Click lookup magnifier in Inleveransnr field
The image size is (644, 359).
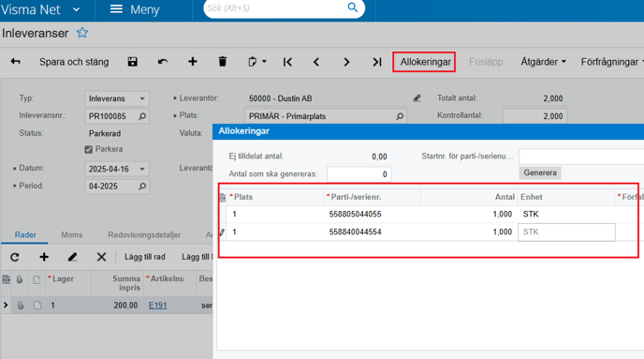[142, 116]
